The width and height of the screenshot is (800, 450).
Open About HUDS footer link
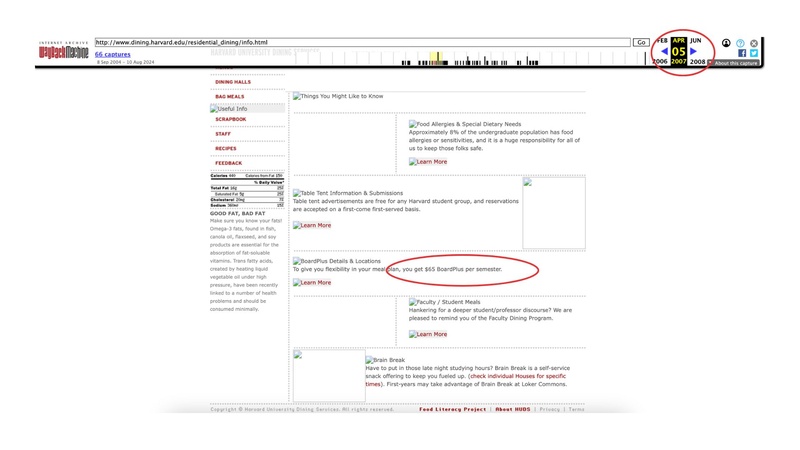pyautogui.click(x=513, y=409)
